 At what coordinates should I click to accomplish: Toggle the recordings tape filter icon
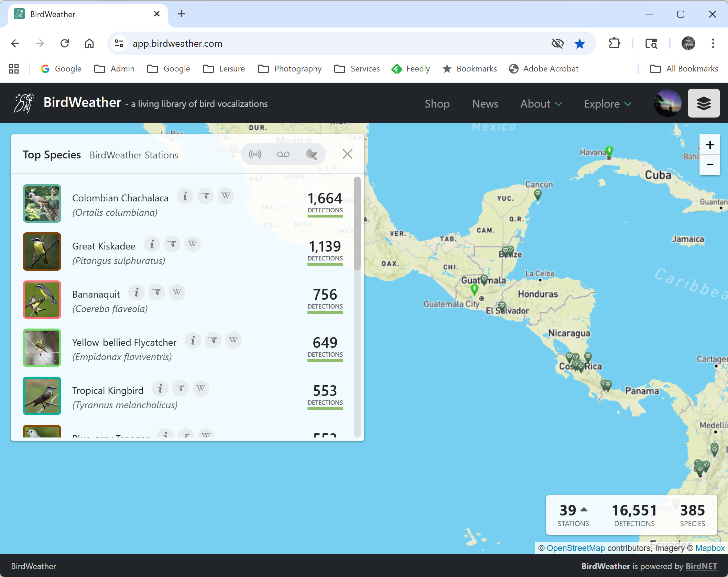click(x=283, y=154)
